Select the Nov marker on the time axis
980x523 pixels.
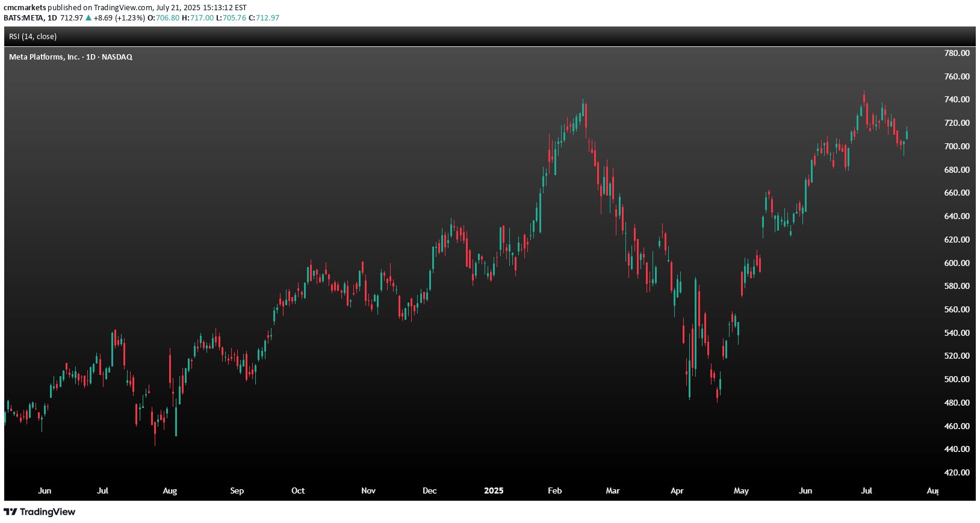368,491
